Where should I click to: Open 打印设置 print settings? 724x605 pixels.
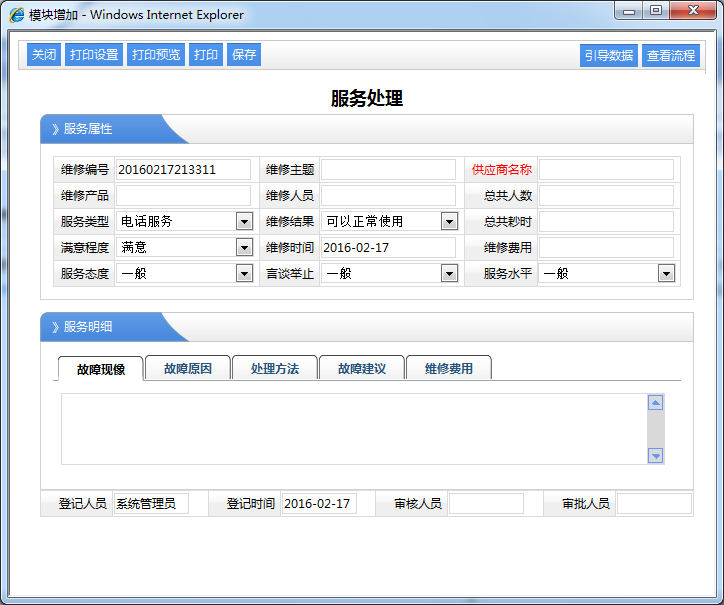point(94,55)
